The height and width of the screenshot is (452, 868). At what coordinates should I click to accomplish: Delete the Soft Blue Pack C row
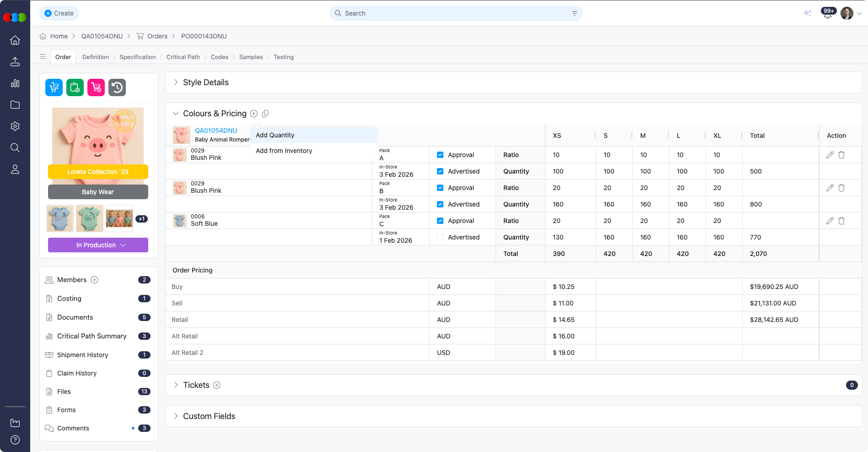tap(841, 221)
